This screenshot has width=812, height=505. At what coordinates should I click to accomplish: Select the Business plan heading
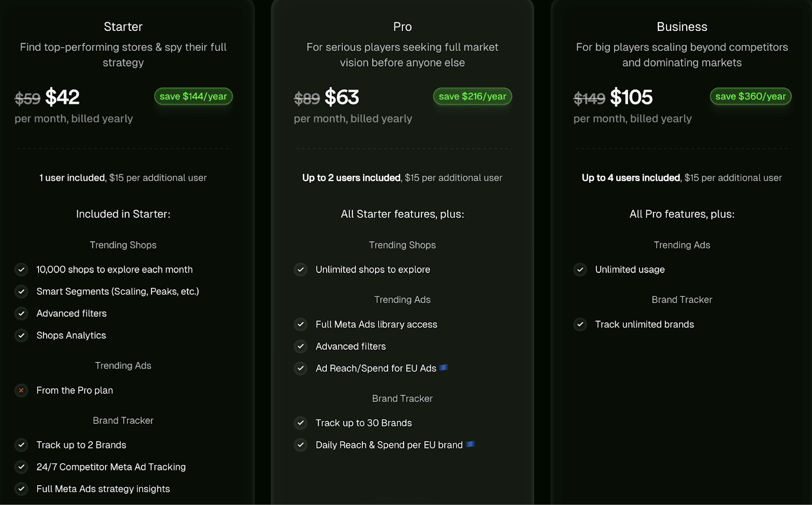[x=682, y=26]
